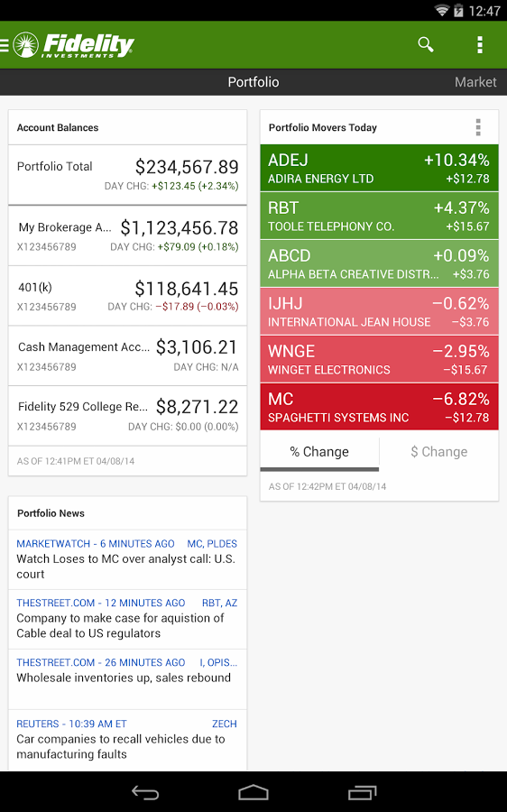Tap the Android back button
Screen dimensions: 507x812
(x=145, y=792)
